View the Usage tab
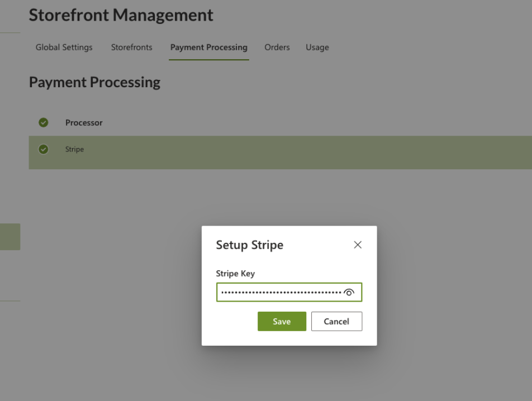This screenshot has width=532, height=401. coord(317,47)
